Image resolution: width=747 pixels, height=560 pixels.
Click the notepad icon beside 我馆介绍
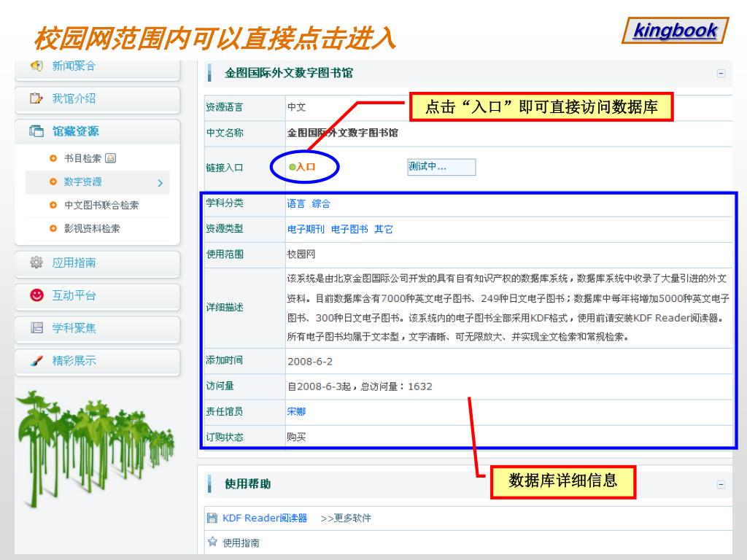(36, 98)
